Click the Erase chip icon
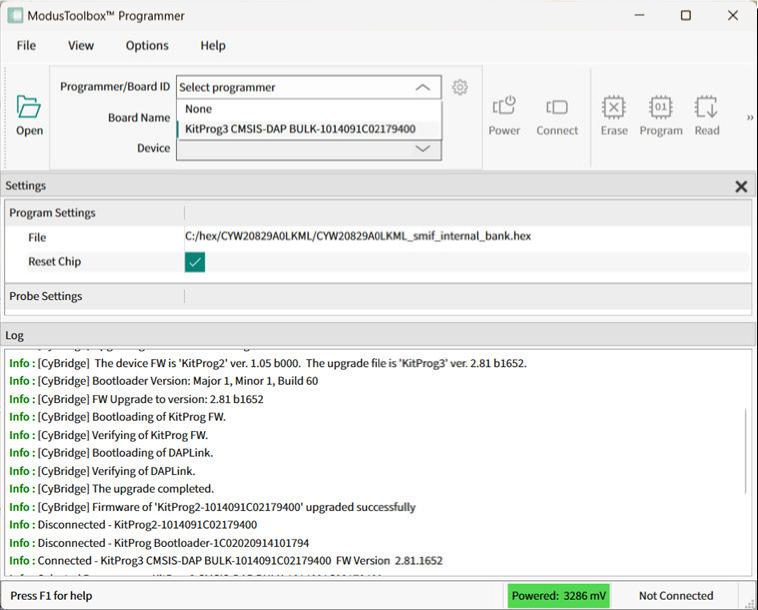758x610 pixels. pyautogui.click(x=614, y=116)
